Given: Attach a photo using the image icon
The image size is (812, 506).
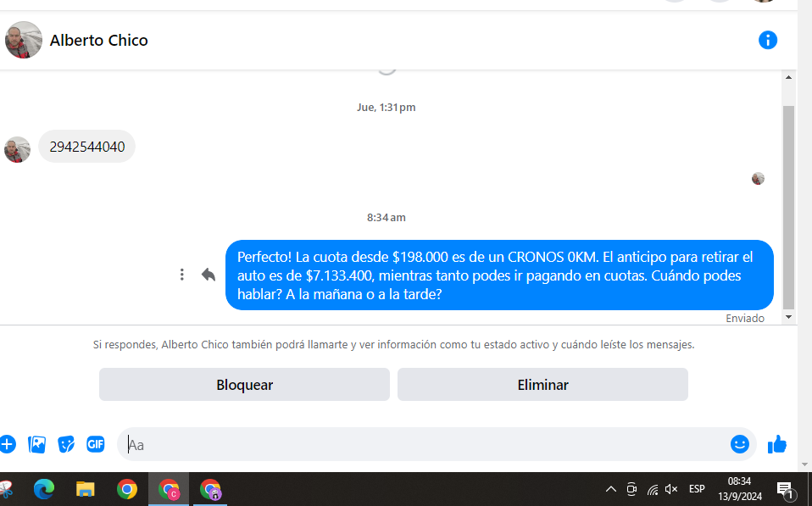Looking at the screenshot, I should pos(36,444).
